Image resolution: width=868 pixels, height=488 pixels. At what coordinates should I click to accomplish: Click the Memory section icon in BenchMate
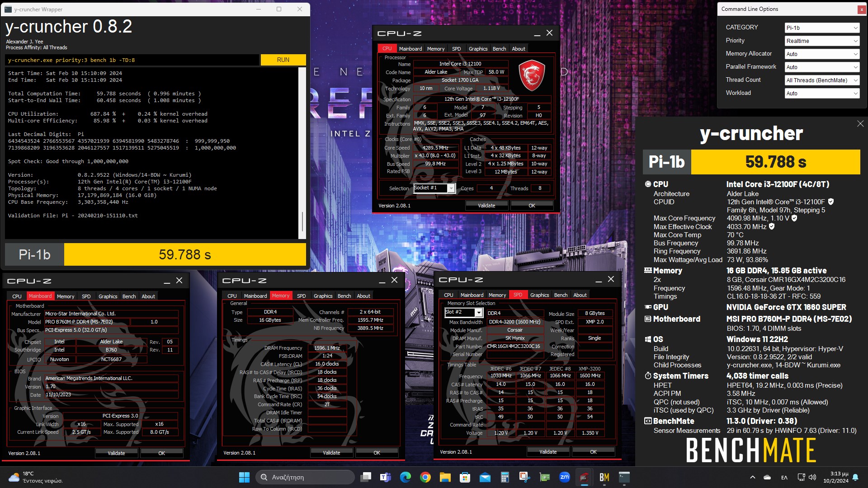tap(648, 270)
